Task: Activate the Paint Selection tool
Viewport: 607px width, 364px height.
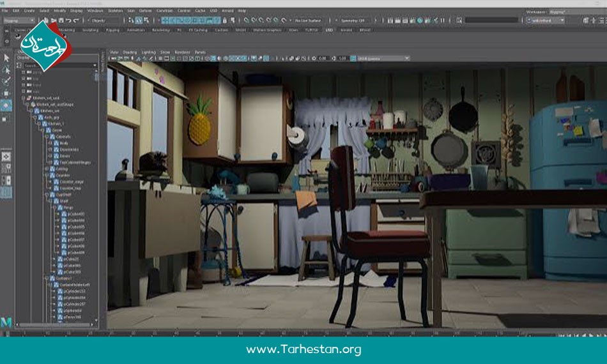Action: pos(6,81)
